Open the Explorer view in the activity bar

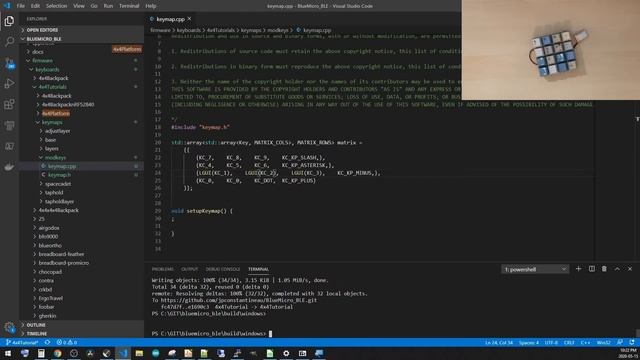(x=9, y=21)
